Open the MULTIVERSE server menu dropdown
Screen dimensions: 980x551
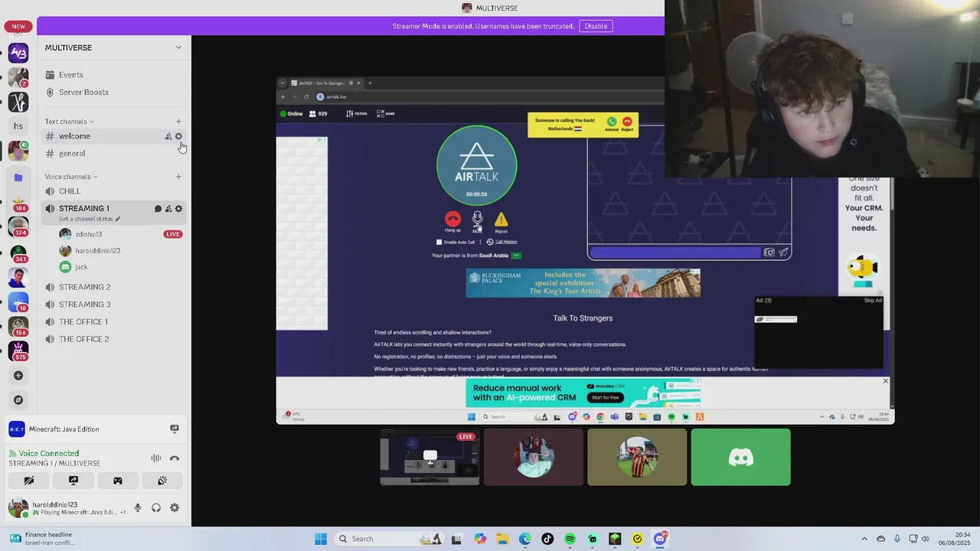coord(178,47)
